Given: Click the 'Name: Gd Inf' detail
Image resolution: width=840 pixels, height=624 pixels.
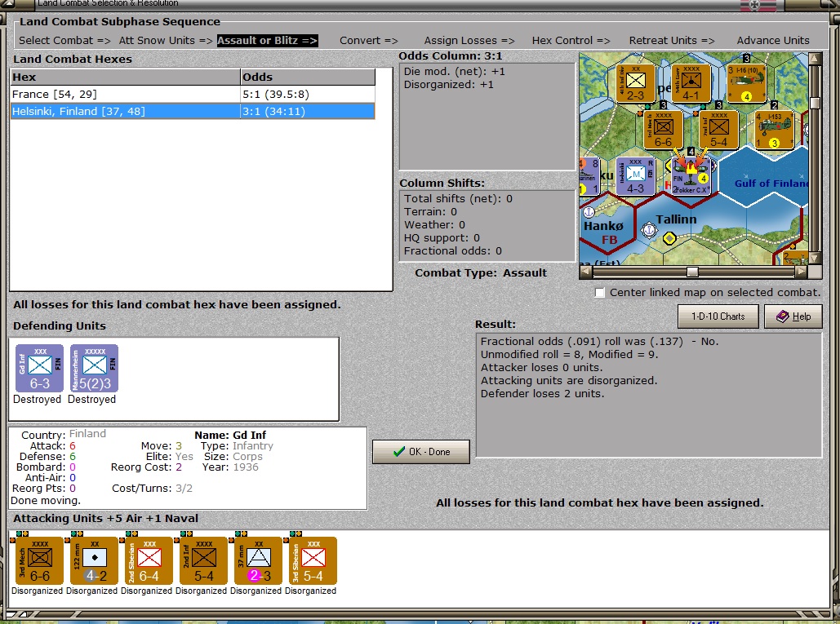Looking at the screenshot, I should 230,435.
